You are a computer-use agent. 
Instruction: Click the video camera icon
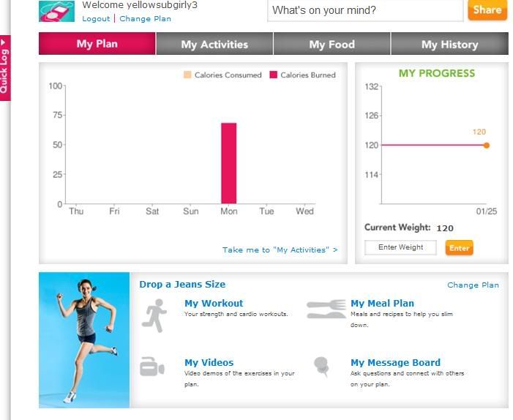point(152,367)
